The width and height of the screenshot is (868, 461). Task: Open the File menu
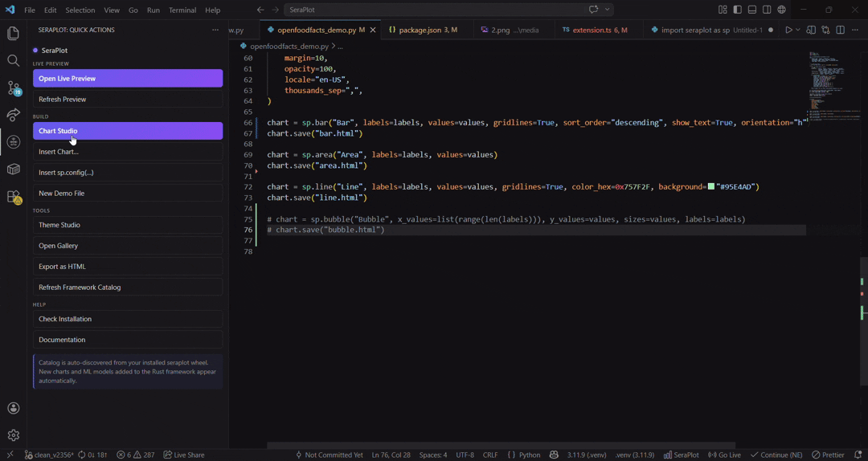[x=30, y=10]
